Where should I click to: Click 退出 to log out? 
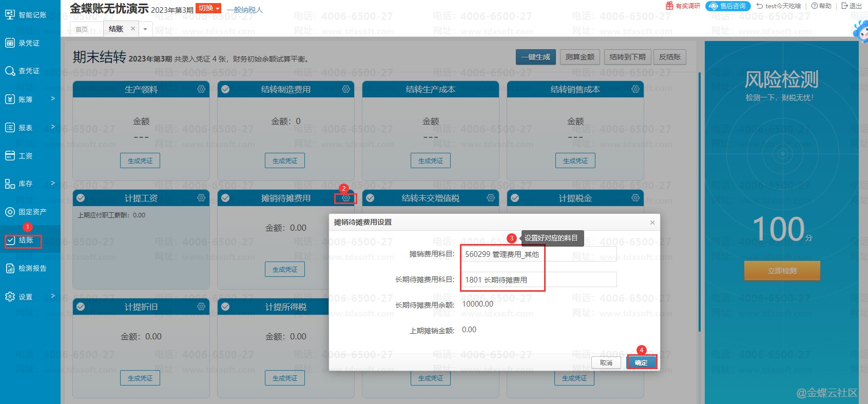pyautogui.click(x=852, y=6)
